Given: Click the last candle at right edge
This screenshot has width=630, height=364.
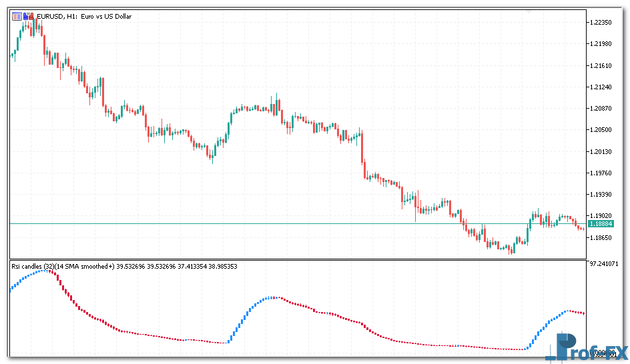Looking at the screenshot, I should (x=583, y=229).
